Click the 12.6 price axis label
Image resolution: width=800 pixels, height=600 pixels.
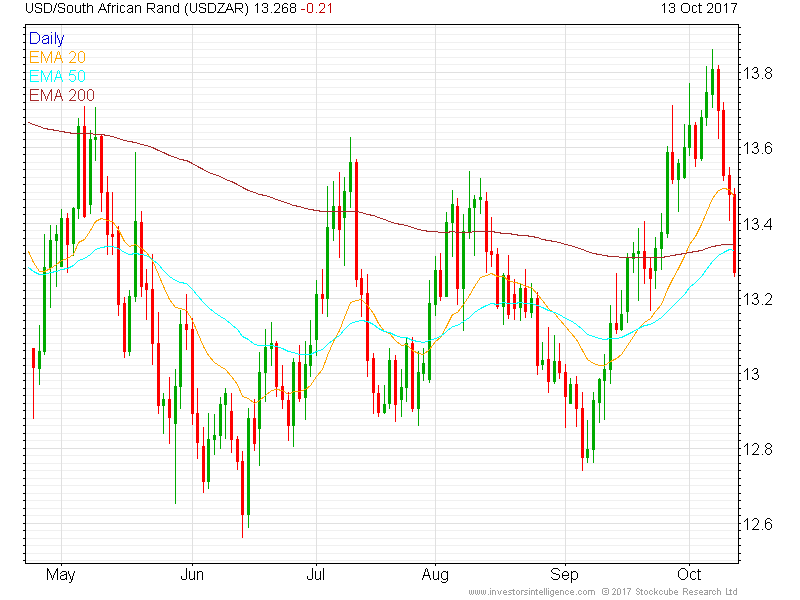tap(758, 524)
